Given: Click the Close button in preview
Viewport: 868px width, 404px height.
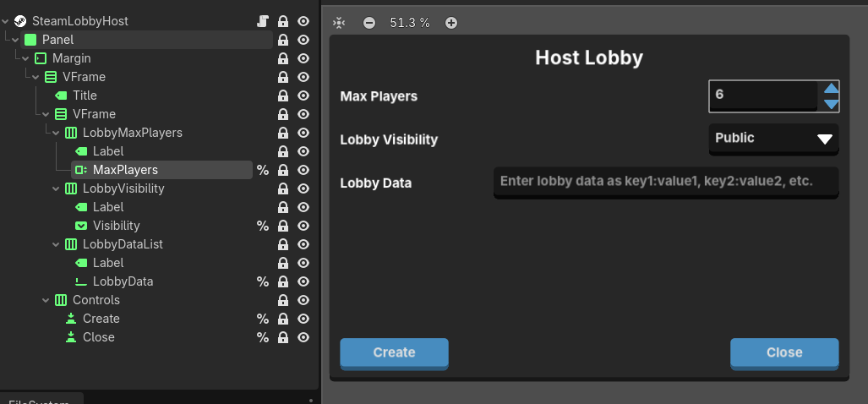Looking at the screenshot, I should (784, 353).
